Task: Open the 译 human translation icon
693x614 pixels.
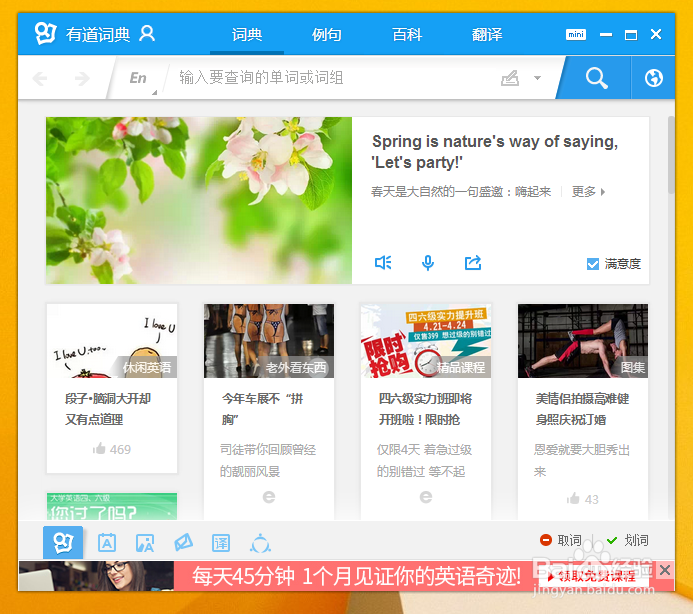Action: click(221, 543)
